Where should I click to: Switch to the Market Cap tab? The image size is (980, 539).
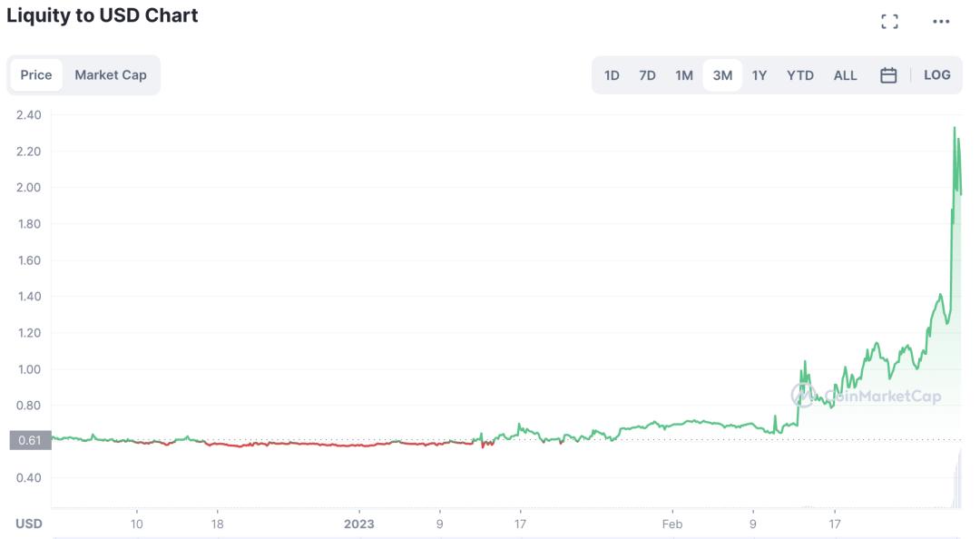coord(111,75)
